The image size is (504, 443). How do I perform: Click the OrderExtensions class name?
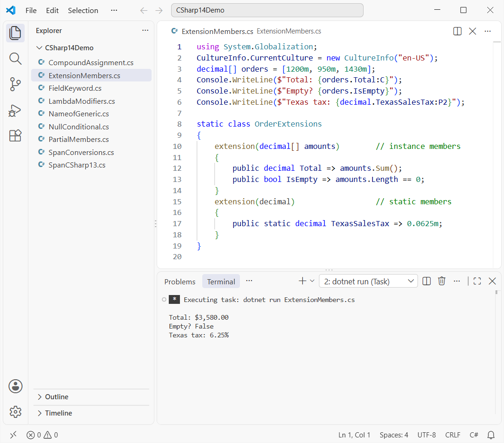coord(288,124)
